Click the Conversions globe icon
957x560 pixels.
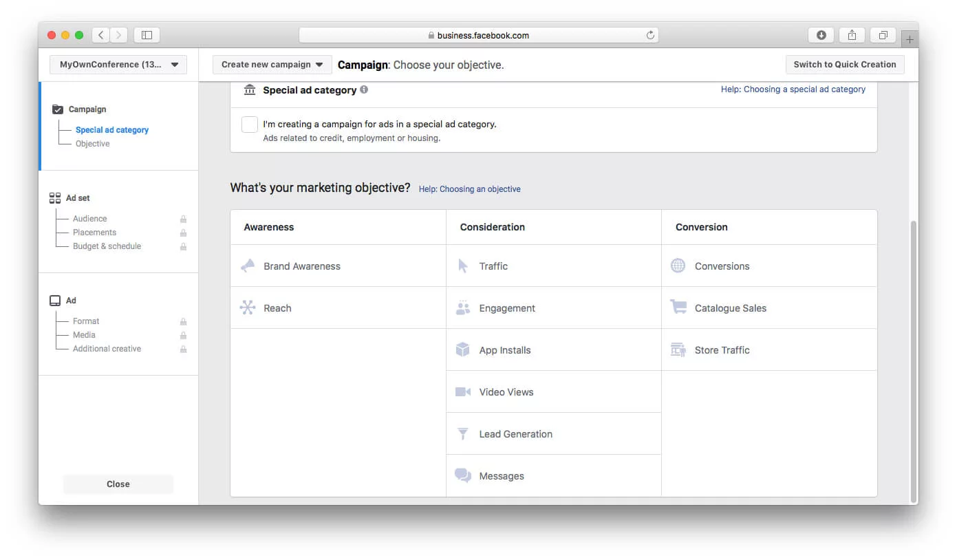[677, 266]
